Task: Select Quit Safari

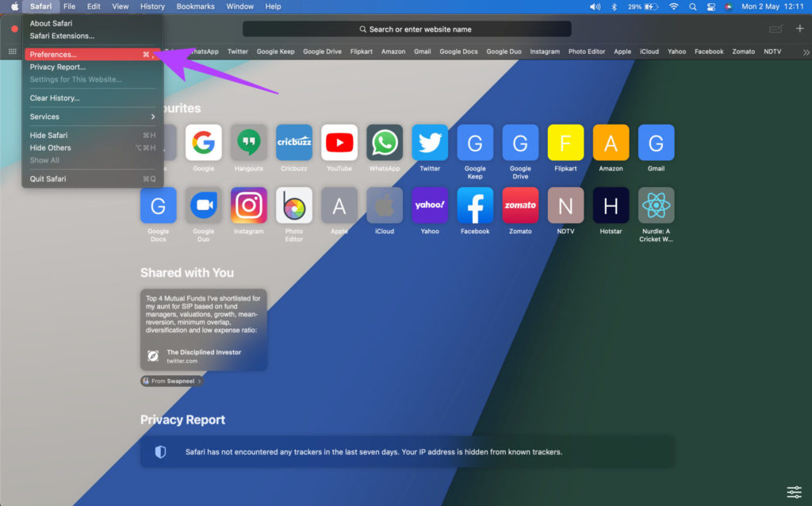Action: (x=92, y=178)
